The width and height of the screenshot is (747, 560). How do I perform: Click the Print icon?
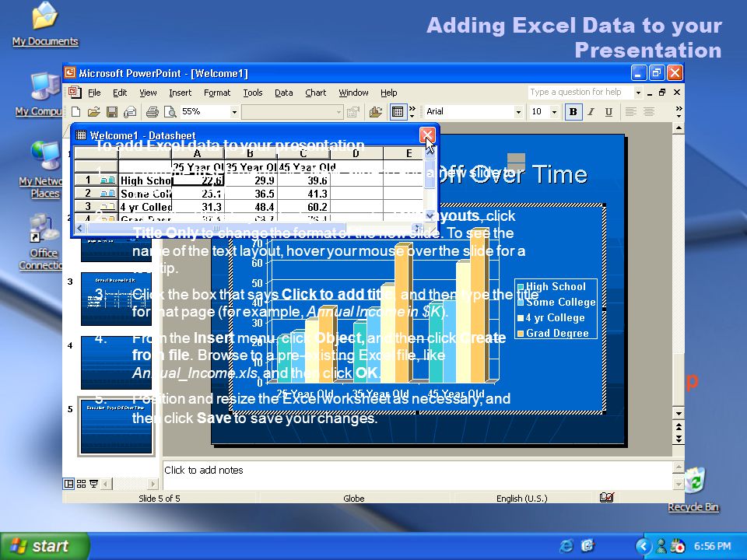(152, 112)
